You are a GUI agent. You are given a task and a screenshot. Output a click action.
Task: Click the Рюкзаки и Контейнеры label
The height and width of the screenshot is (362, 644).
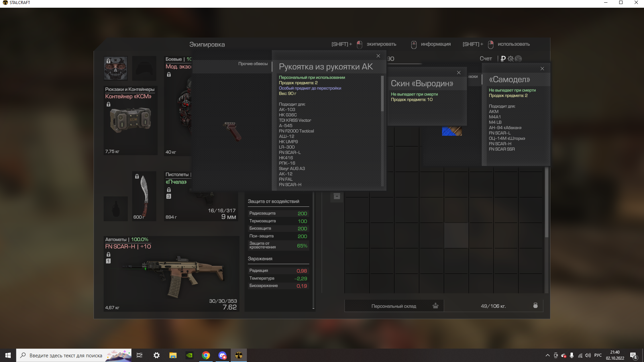[130, 89]
